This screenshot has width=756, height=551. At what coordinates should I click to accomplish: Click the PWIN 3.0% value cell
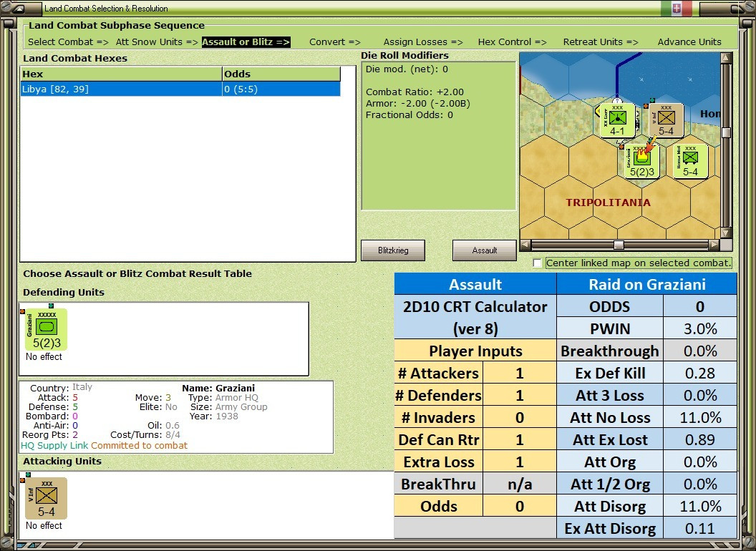700,328
